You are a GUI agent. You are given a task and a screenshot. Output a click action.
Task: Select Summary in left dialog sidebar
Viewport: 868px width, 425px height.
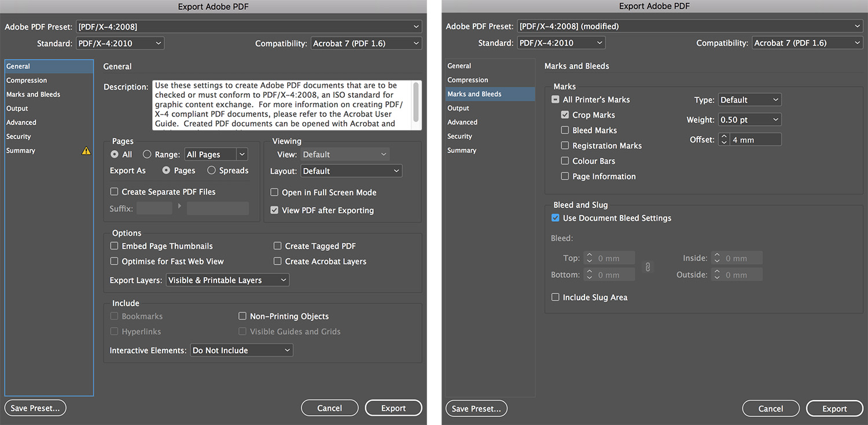[49, 151]
